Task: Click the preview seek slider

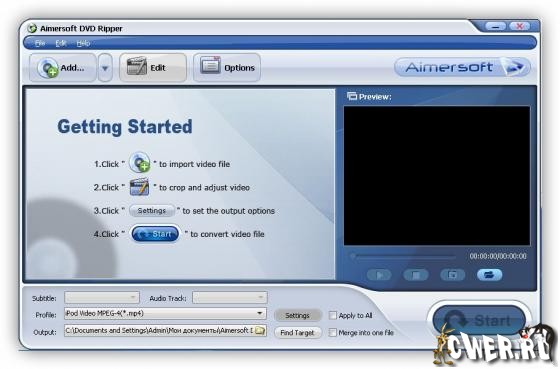Action: (x=403, y=256)
